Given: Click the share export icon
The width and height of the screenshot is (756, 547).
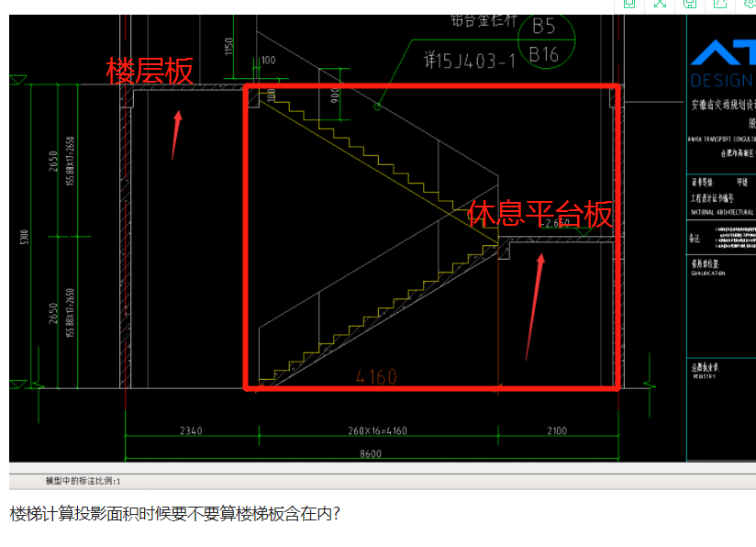Looking at the screenshot, I should 720,4.
